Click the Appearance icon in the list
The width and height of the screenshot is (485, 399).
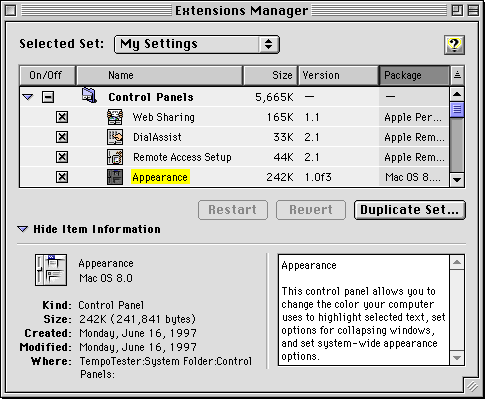[x=115, y=177]
